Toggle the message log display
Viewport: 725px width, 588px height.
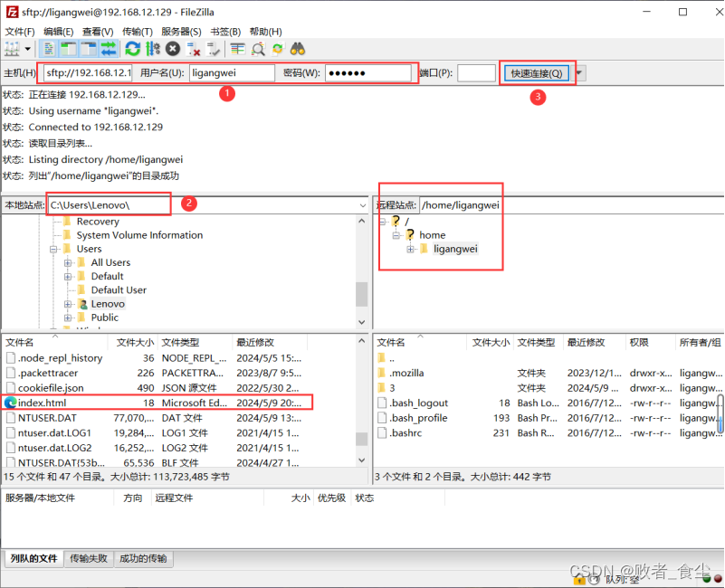[49, 49]
